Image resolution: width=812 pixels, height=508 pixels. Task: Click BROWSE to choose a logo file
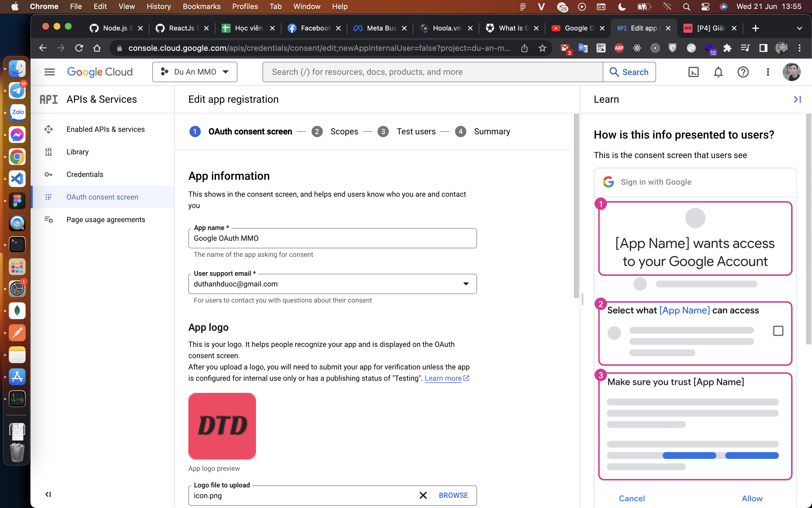453,495
